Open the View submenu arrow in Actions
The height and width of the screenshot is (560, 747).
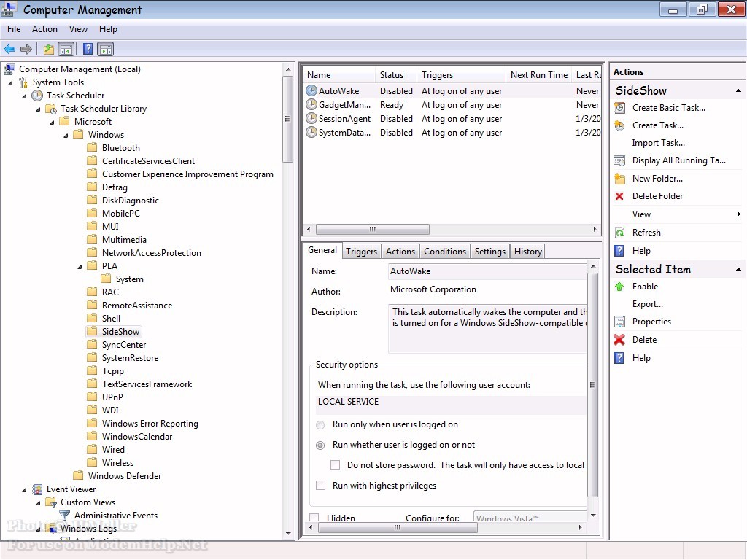(x=738, y=214)
